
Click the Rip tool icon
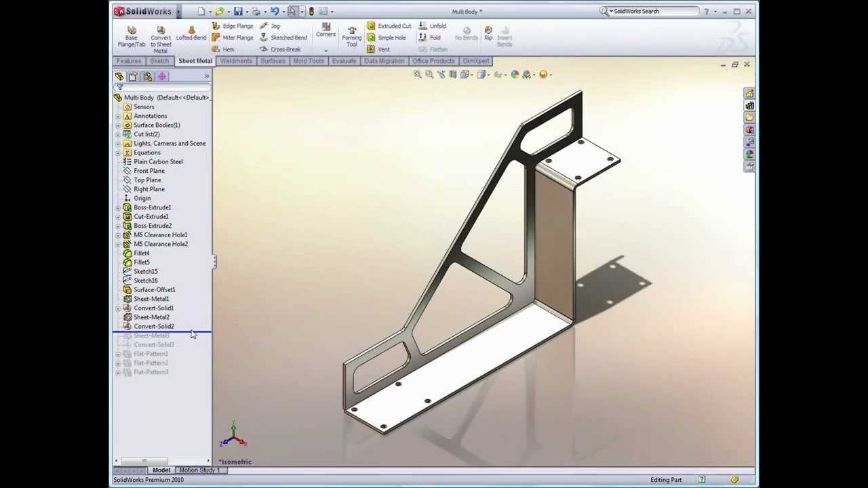488,33
